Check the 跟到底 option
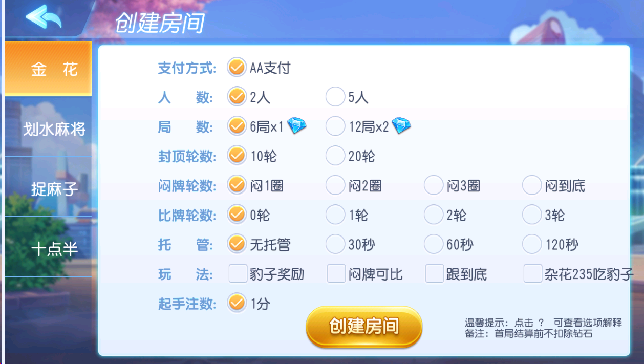The height and width of the screenshot is (364, 644). click(434, 274)
